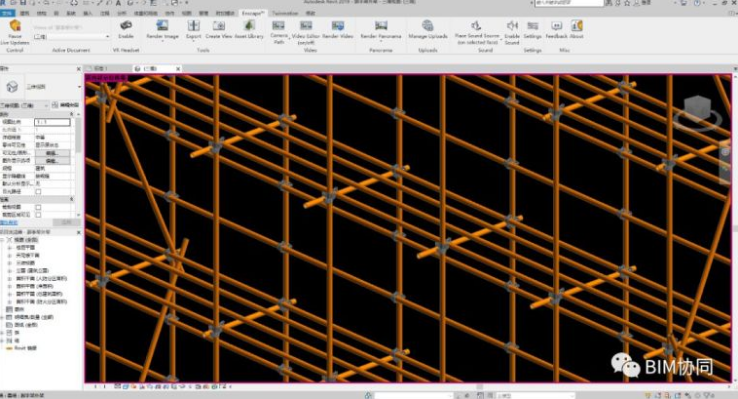This screenshot has width=738, height=399.
Task: Switch to the ribbon tab right of Twinmotion
Action: pos(310,13)
